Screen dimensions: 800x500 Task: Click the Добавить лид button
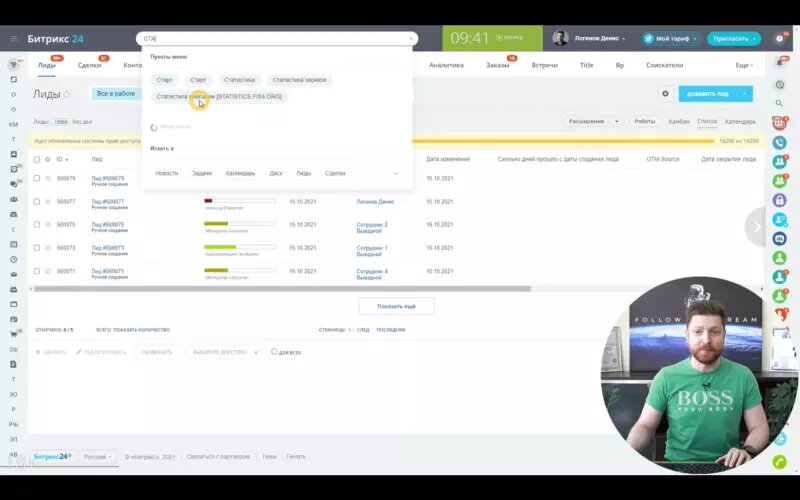coord(708,94)
